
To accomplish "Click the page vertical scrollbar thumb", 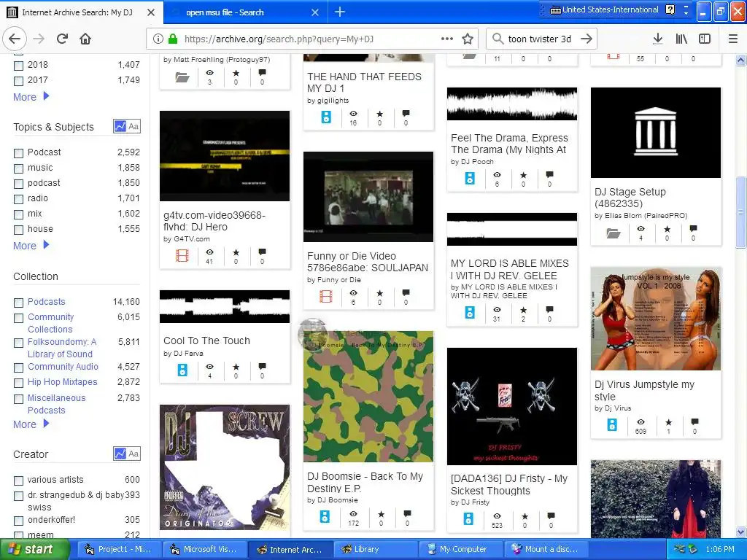I will coord(740,212).
